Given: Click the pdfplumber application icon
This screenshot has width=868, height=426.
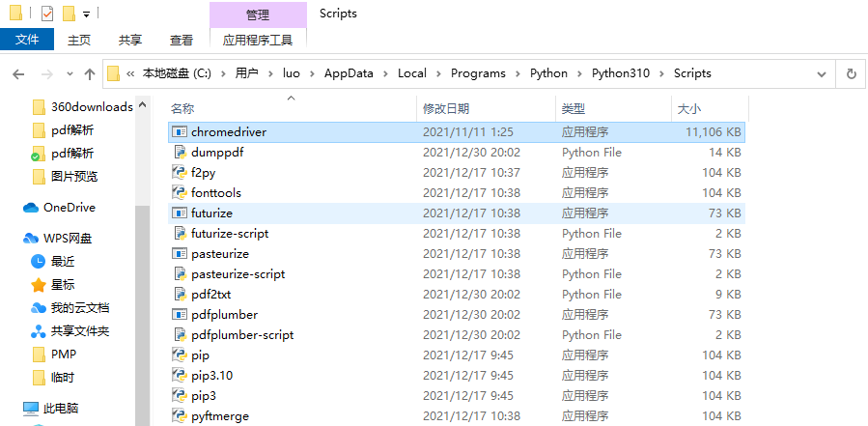Looking at the screenshot, I should (179, 315).
